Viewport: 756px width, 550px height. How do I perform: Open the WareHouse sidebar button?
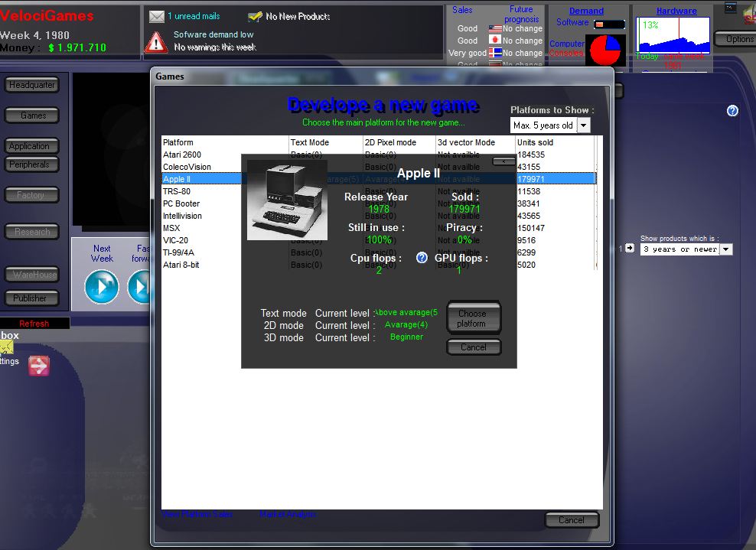(32, 275)
